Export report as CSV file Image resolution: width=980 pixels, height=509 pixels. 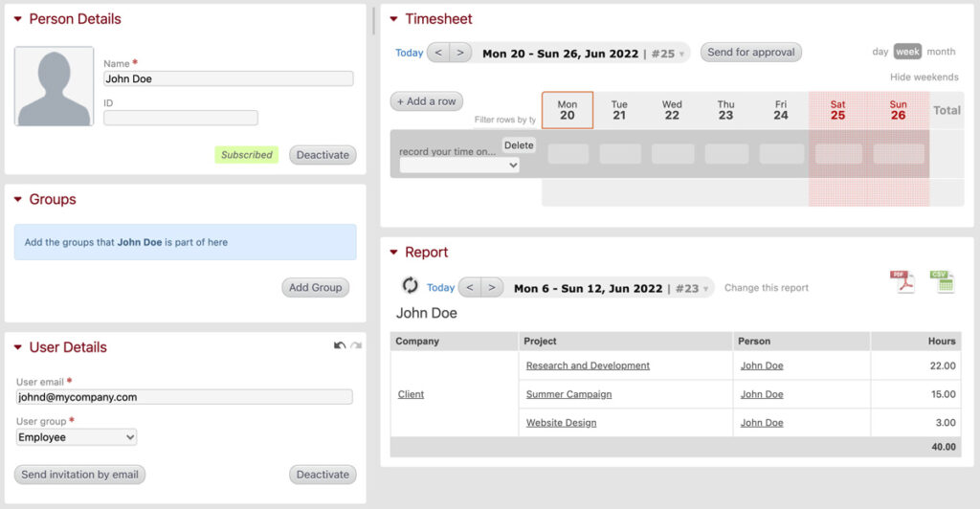tap(941, 282)
